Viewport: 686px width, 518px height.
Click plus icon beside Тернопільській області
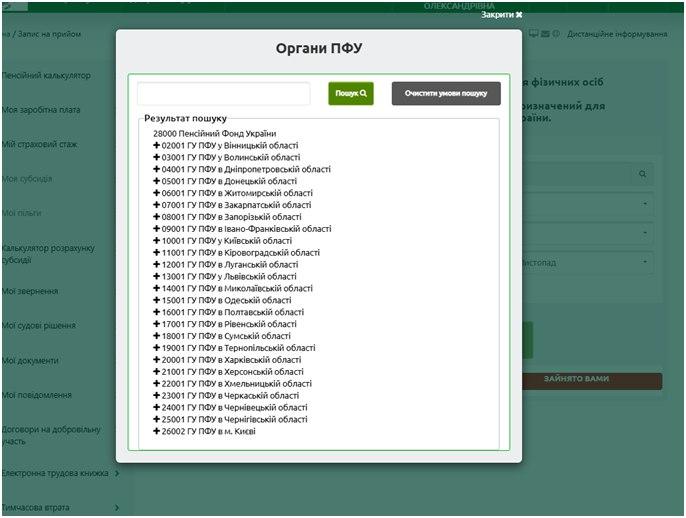click(156, 348)
